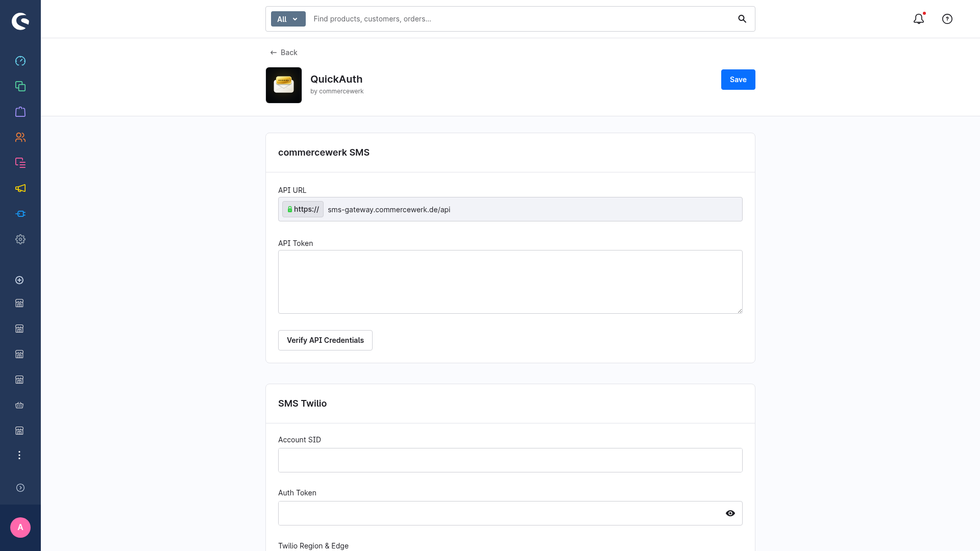The image size is (980, 551).
Task: Save the QuickAuth configuration
Action: (x=738, y=80)
